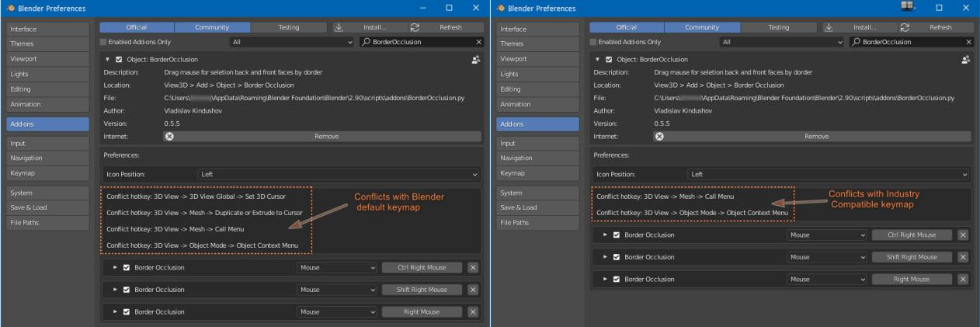Delete the plain Right Mouse entry, right window
The width and height of the screenshot is (980, 327).
(963, 279)
